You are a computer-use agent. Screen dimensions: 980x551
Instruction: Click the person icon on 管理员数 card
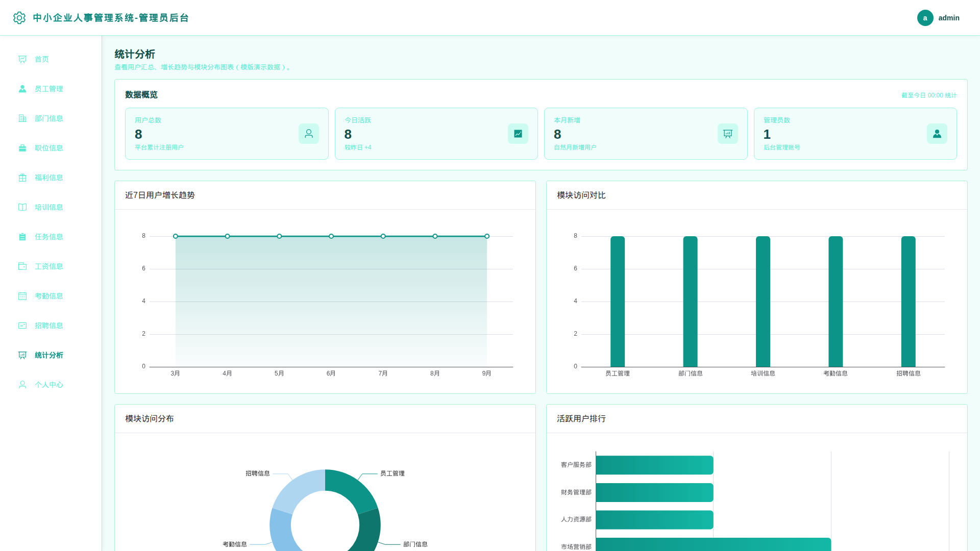(x=937, y=134)
